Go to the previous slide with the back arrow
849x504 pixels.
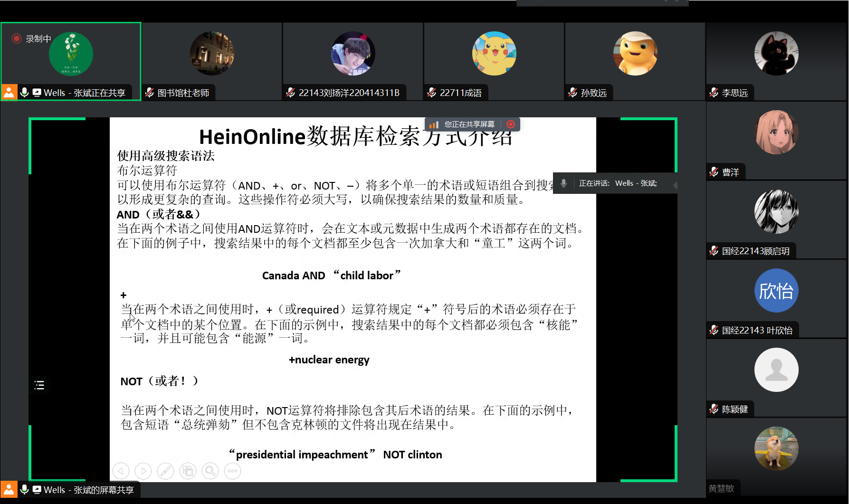tap(121, 471)
